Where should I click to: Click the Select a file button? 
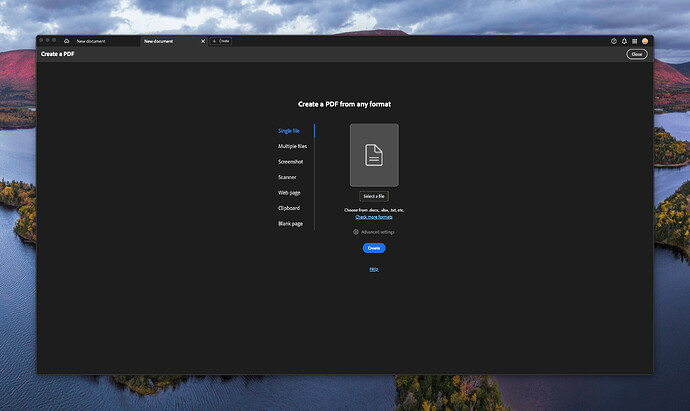tap(374, 196)
